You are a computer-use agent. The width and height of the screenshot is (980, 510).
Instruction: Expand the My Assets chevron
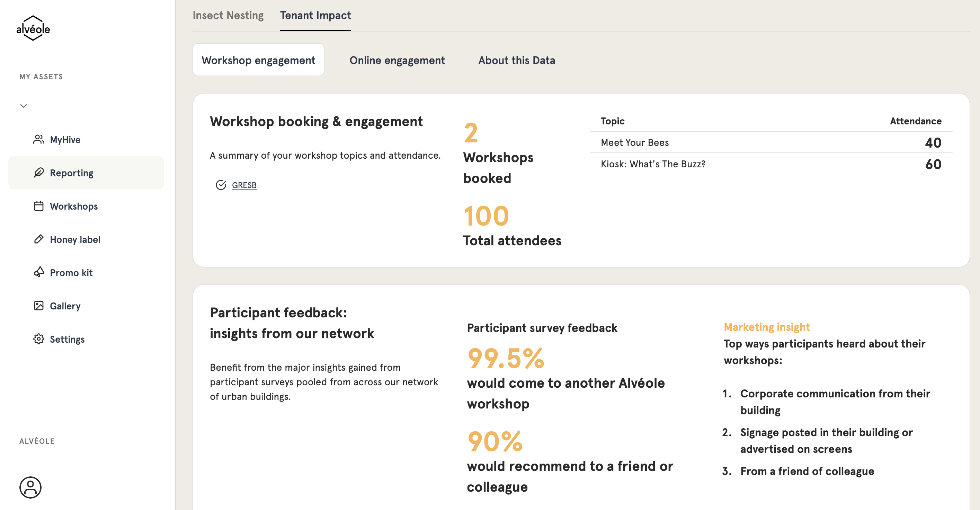24,106
